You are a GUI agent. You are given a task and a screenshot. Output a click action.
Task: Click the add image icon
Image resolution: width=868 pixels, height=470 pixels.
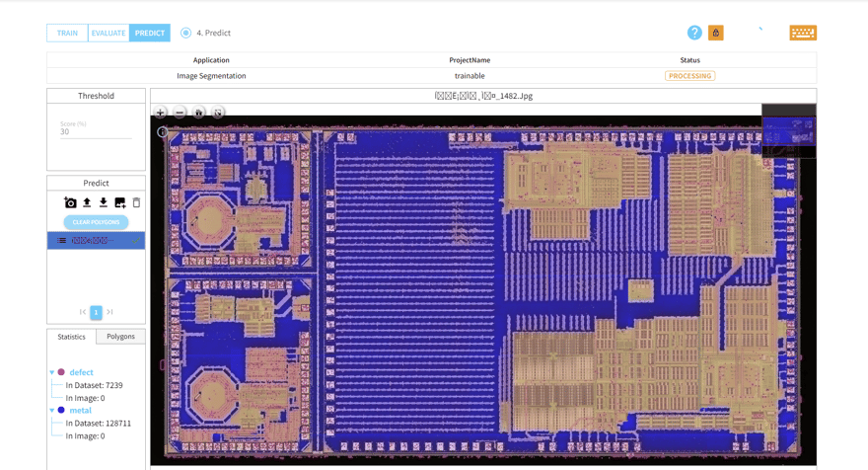click(119, 202)
